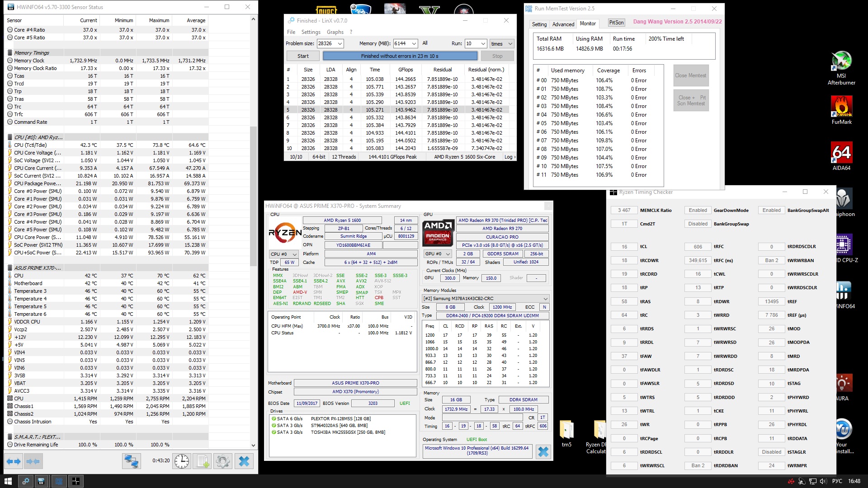This screenshot has height=488, width=868.
Task: Click the PrtScn button in MemTest
Action: pyautogui.click(x=616, y=23)
